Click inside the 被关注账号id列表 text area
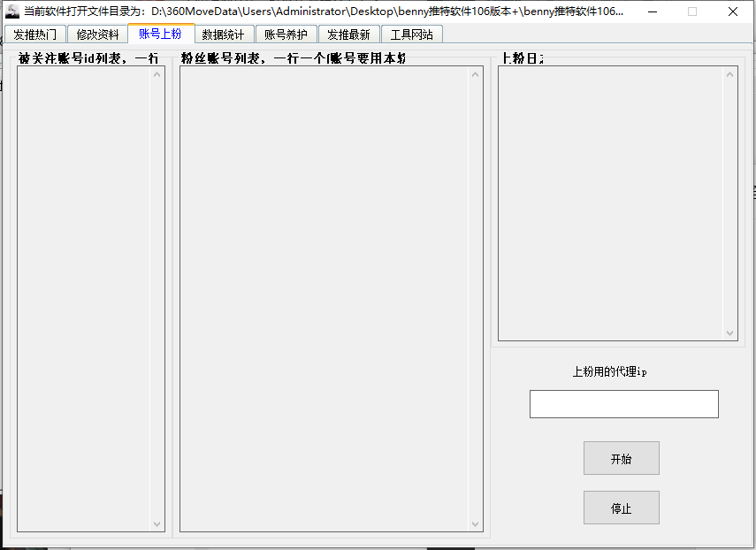 (x=84, y=299)
